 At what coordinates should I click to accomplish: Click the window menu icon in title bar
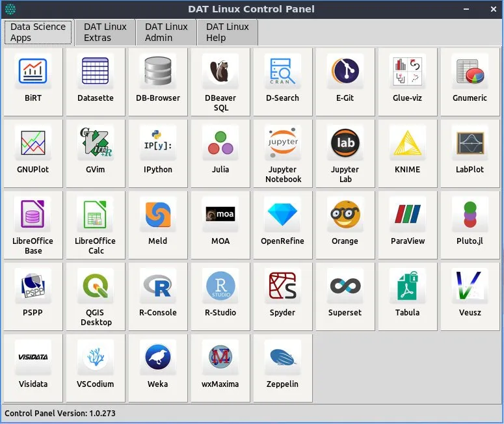point(10,9)
